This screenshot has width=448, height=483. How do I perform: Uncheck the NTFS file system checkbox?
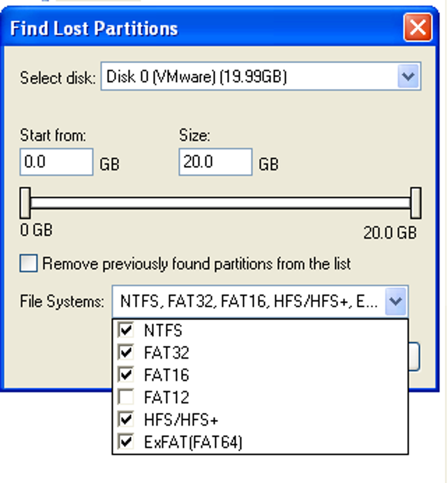click(x=126, y=330)
